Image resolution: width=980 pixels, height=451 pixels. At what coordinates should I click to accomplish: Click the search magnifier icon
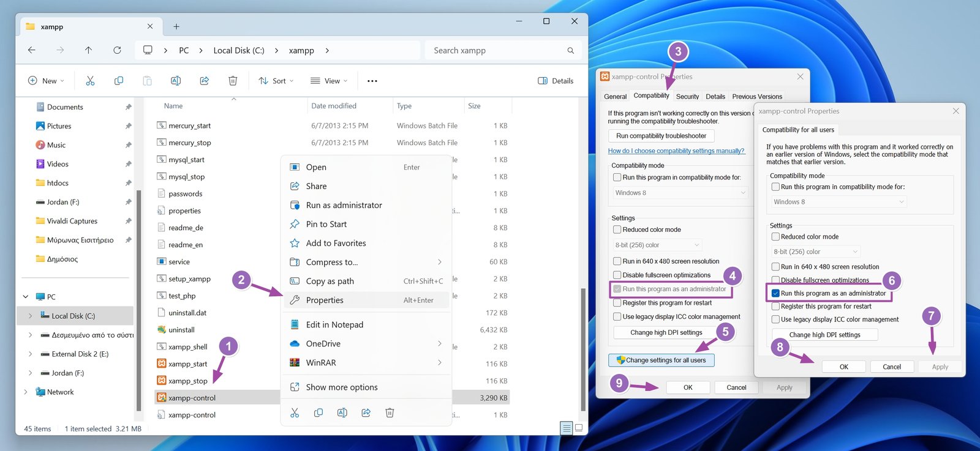(571, 51)
